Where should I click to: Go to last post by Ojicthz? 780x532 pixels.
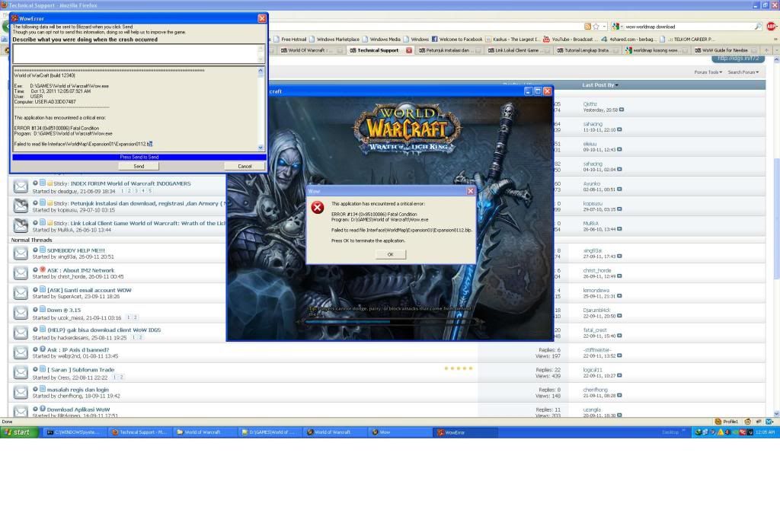[x=622, y=110]
